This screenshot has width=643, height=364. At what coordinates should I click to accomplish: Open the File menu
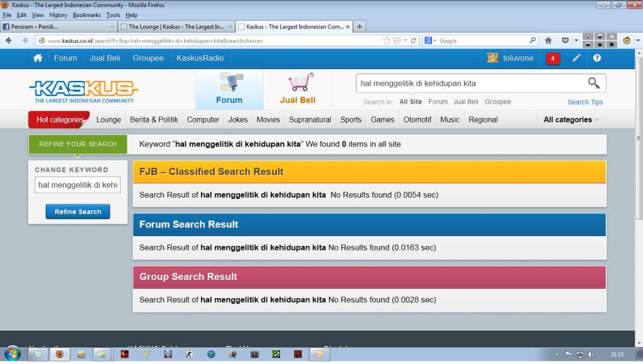tap(7, 15)
